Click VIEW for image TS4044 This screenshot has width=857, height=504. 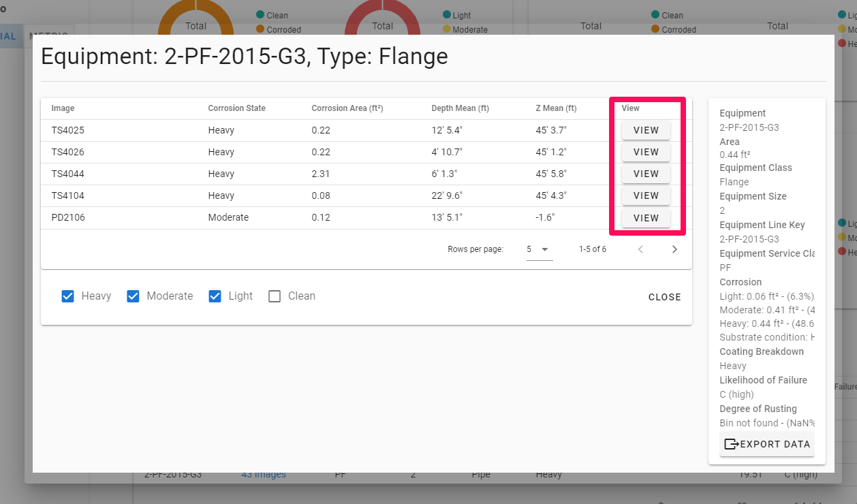(x=646, y=174)
